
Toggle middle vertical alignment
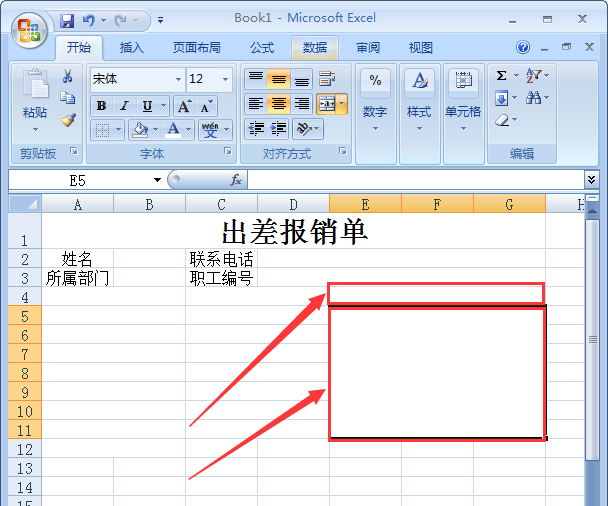click(278, 79)
